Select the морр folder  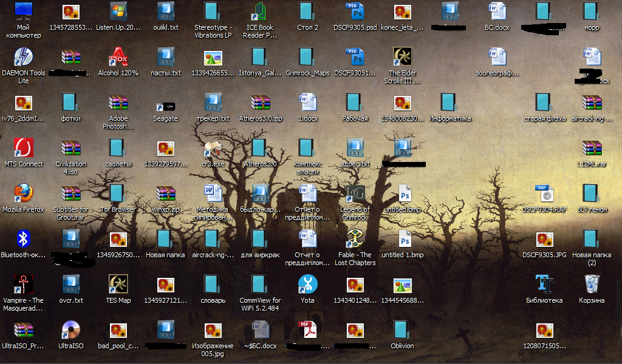[x=592, y=12]
